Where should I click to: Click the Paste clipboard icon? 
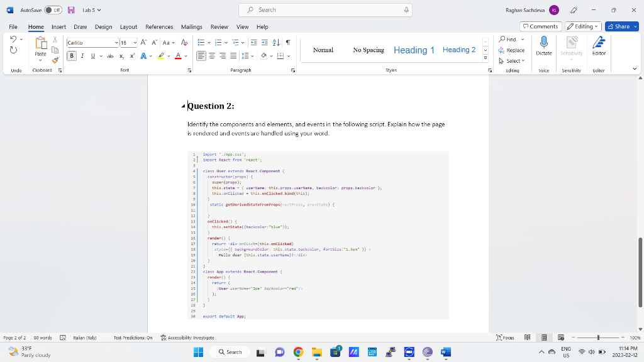click(40, 43)
